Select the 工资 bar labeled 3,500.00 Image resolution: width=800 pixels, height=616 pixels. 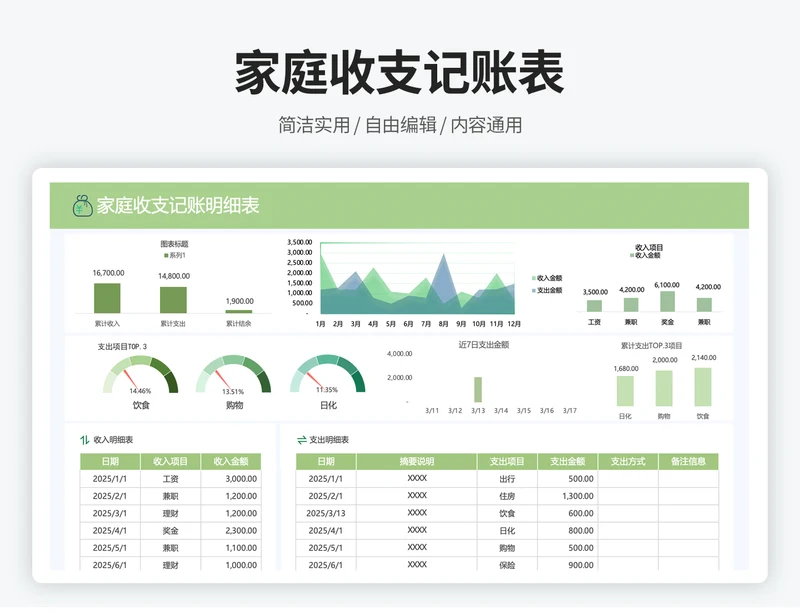(594, 306)
